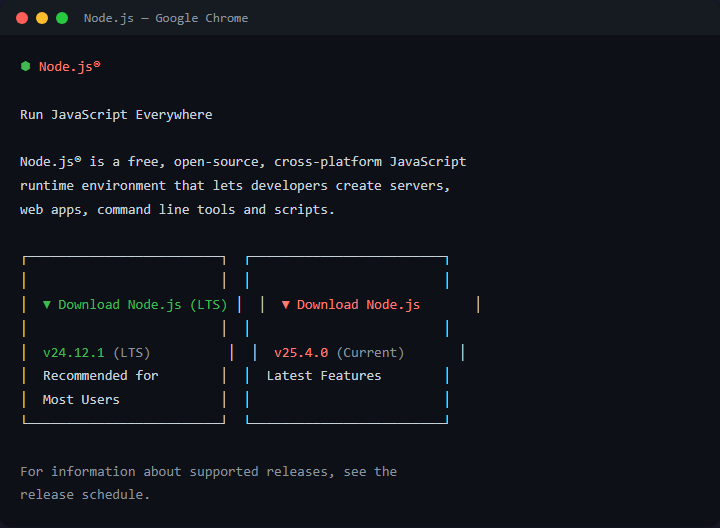The width and height of the screenshot is (720, 528).
Task: Click the 'Node.js — Google Chrome' window title
Action: (x=166, y=18)
